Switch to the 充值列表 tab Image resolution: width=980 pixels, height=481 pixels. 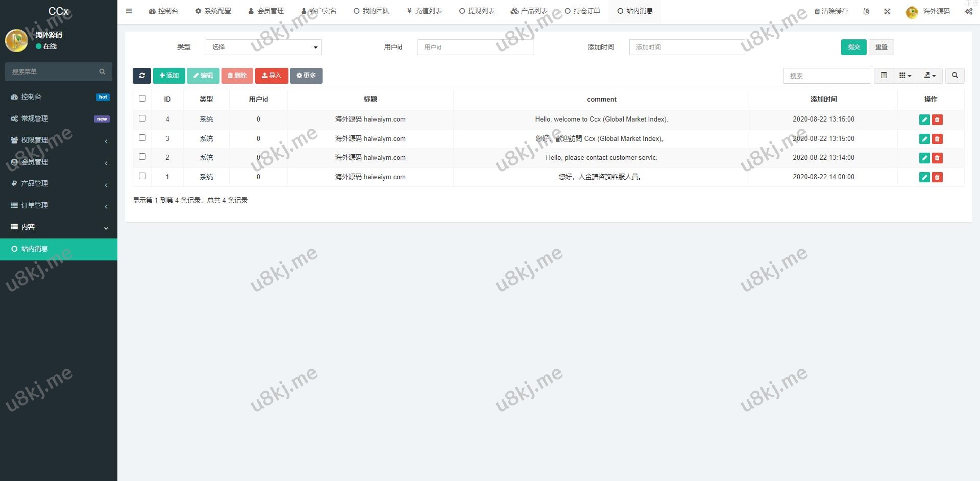[x=425, y=11]
